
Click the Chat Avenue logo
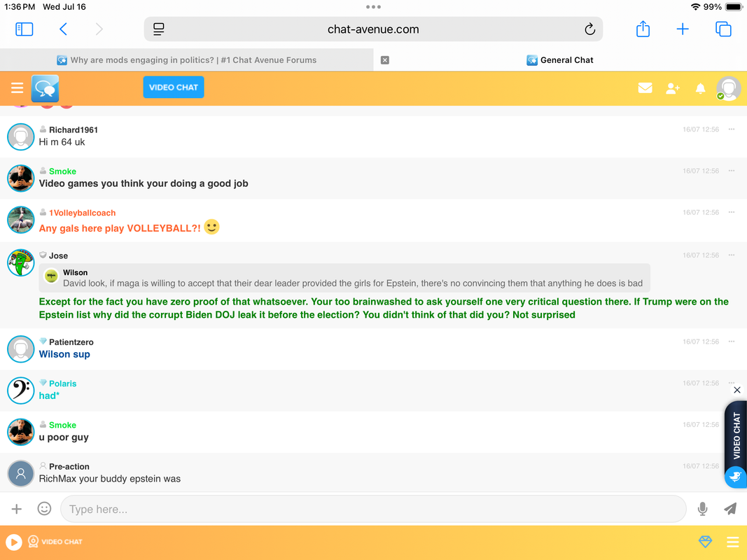[46, 89]
